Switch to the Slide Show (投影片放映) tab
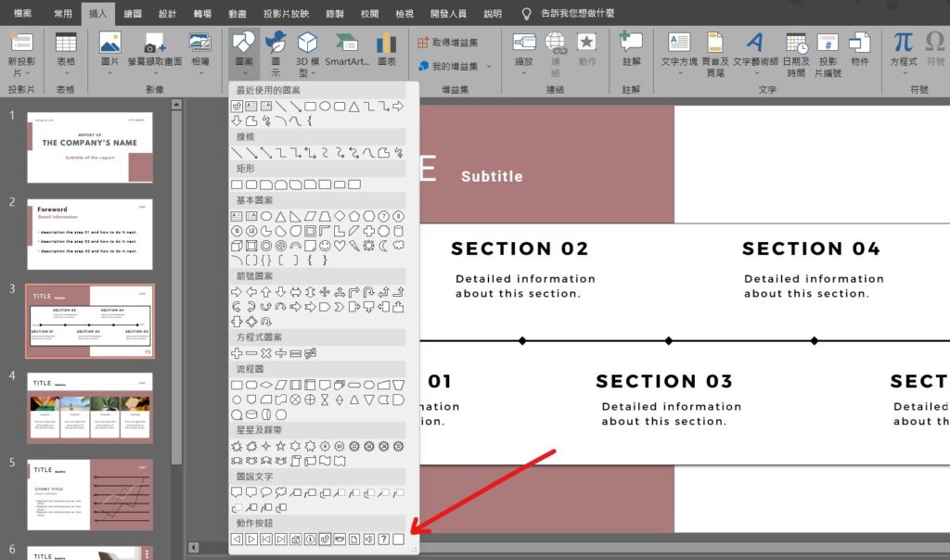The image size is (950, 560). 286,13
